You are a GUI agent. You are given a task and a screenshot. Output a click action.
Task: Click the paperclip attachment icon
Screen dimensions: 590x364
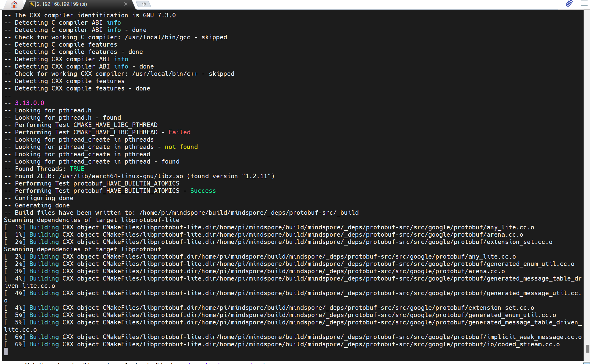tap(569, 4)
